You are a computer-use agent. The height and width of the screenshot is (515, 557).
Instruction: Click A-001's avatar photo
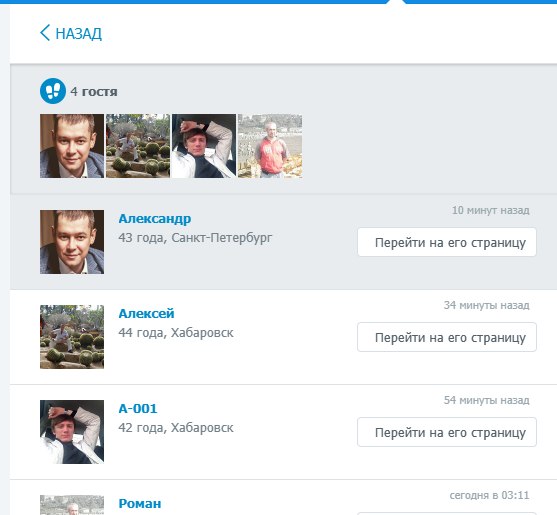(72, 432)
